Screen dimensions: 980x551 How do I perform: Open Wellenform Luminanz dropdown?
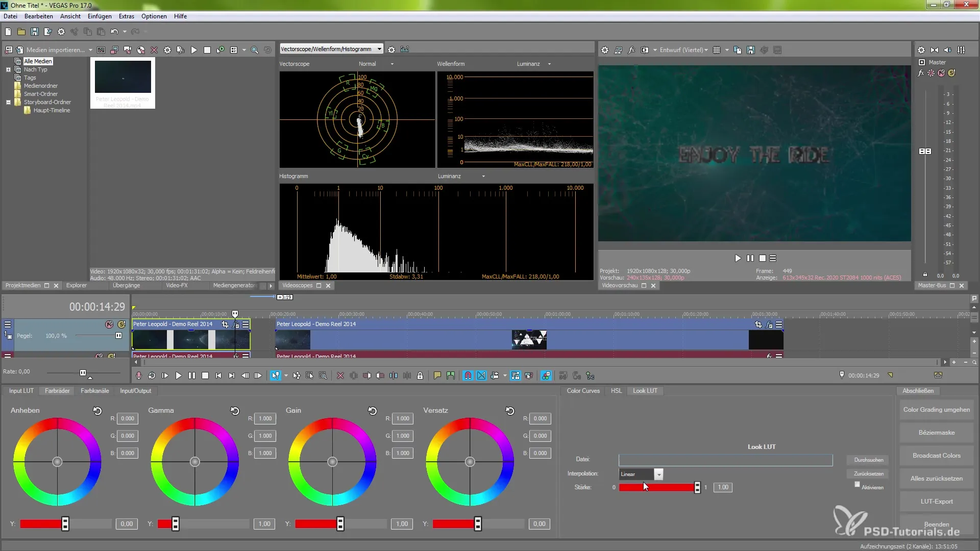pos(549,64)
